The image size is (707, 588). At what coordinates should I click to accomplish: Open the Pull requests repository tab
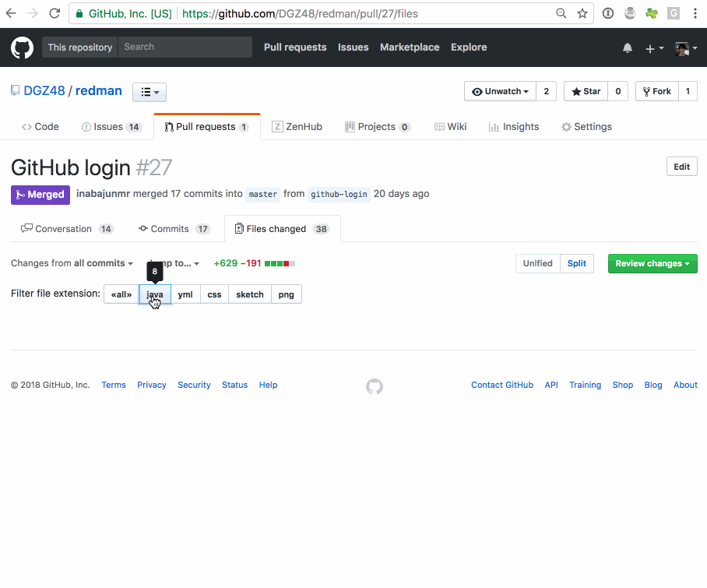(x=207, y=127)
